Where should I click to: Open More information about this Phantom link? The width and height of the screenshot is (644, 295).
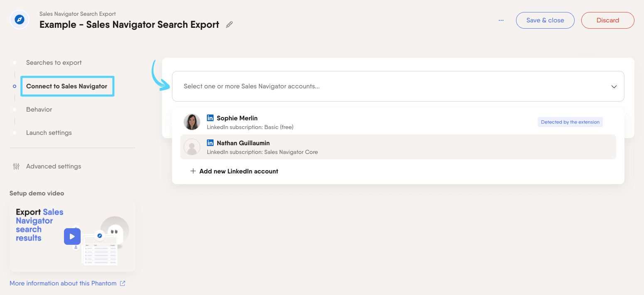pyautogui.click(x=63, y=283)
